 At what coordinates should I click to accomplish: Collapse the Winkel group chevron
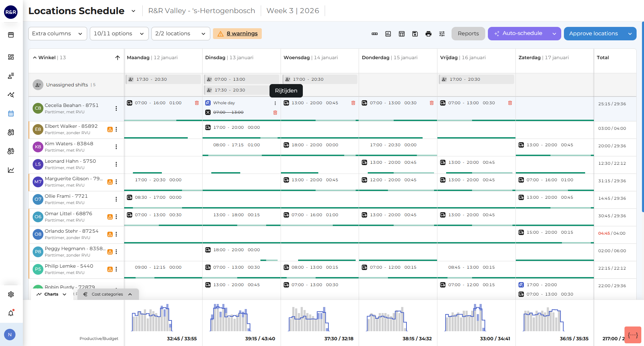tap(35, 57)
